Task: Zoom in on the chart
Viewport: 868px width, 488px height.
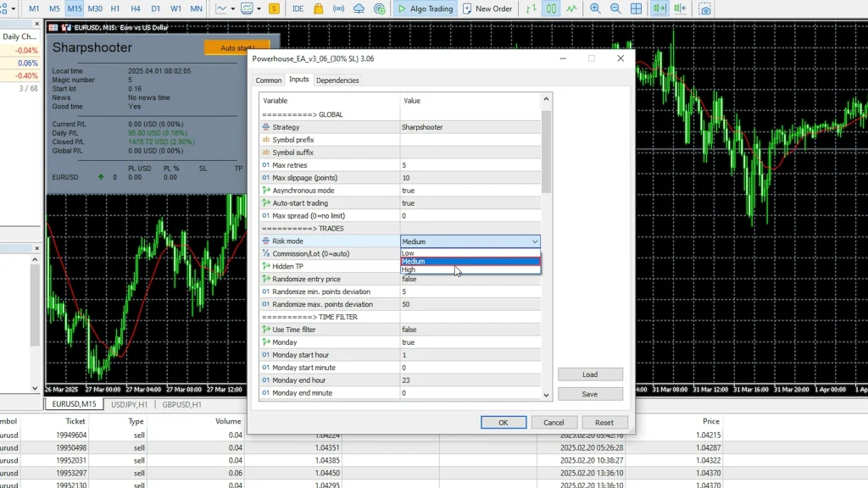Action: tap(595, 8)
